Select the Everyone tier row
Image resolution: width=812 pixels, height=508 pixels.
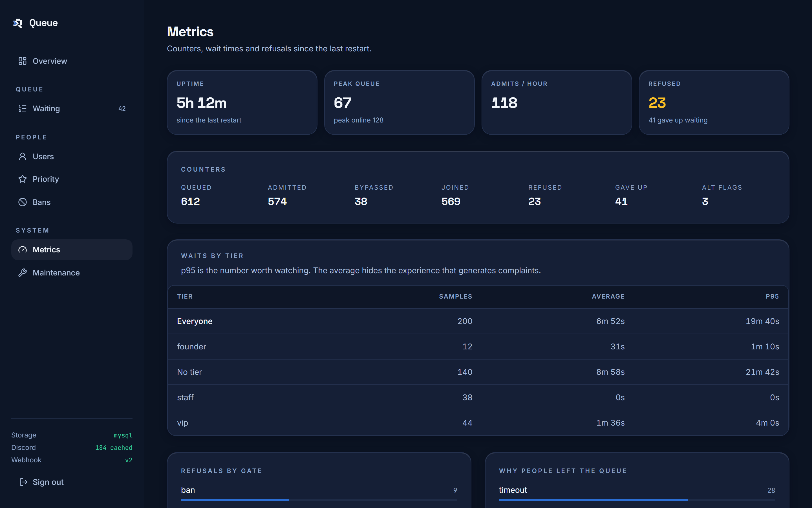pos(478,321)
